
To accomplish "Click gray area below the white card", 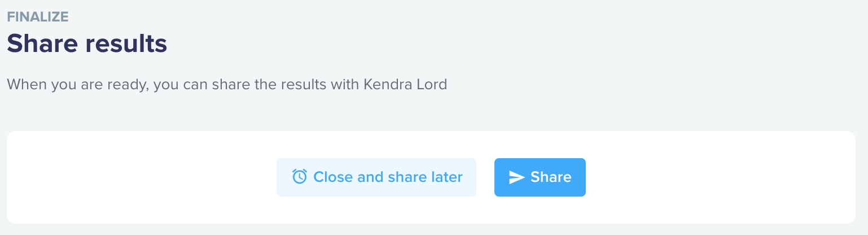I will [x=434, y=230].
